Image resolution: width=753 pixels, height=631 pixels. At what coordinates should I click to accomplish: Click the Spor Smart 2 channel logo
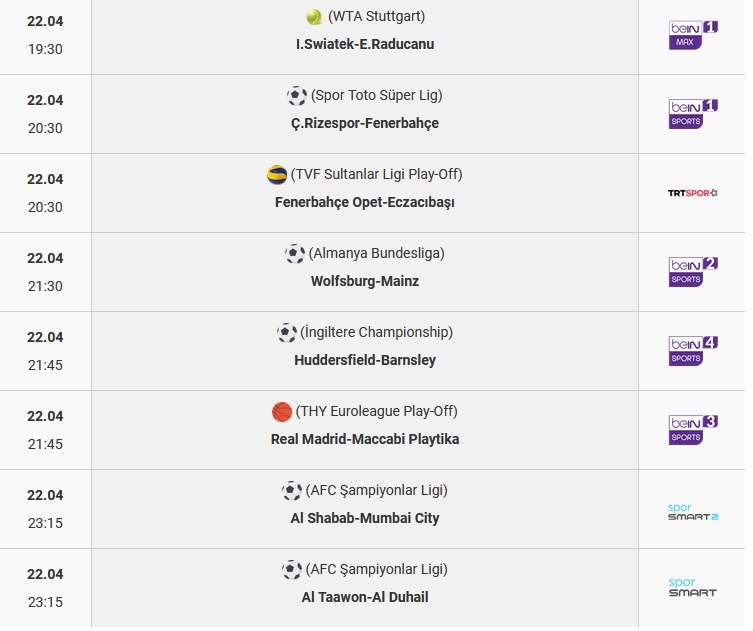(692, 512)
